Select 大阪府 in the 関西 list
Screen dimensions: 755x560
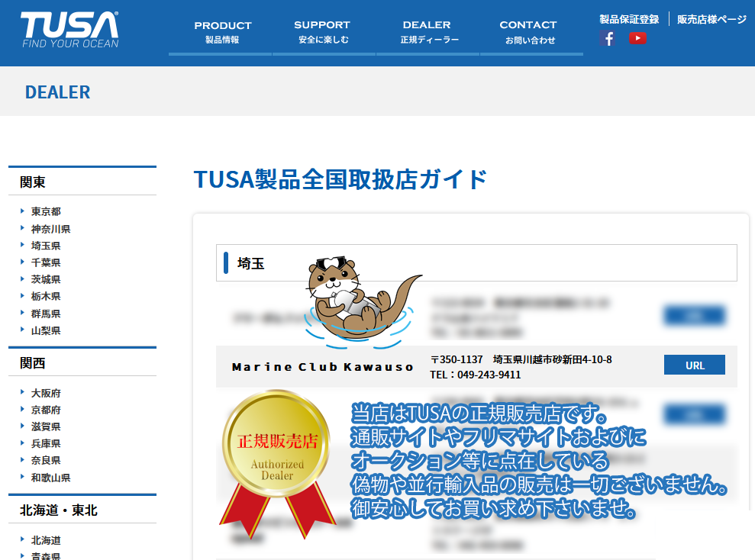[46, 393]
